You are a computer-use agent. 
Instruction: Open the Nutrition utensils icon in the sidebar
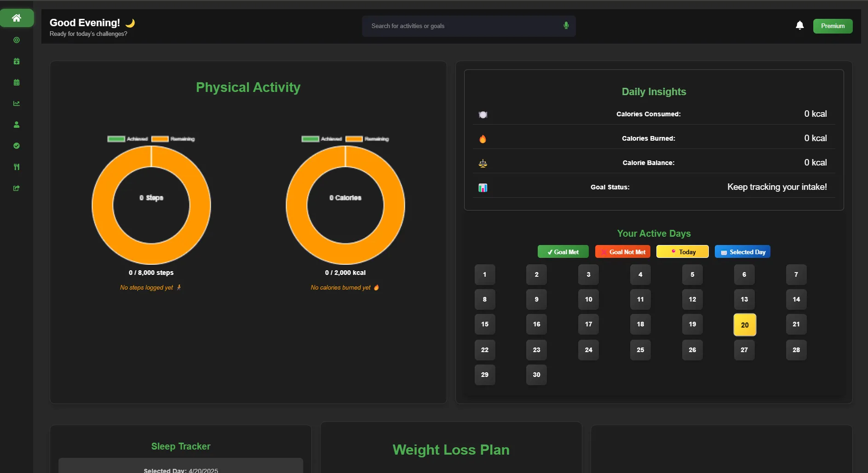(x=17, y=167)
